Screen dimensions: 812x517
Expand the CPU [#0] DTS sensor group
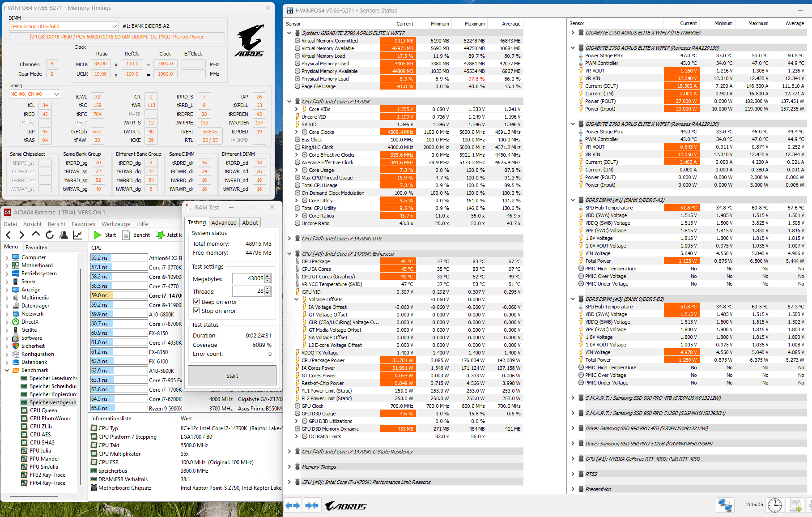point(289,239)
